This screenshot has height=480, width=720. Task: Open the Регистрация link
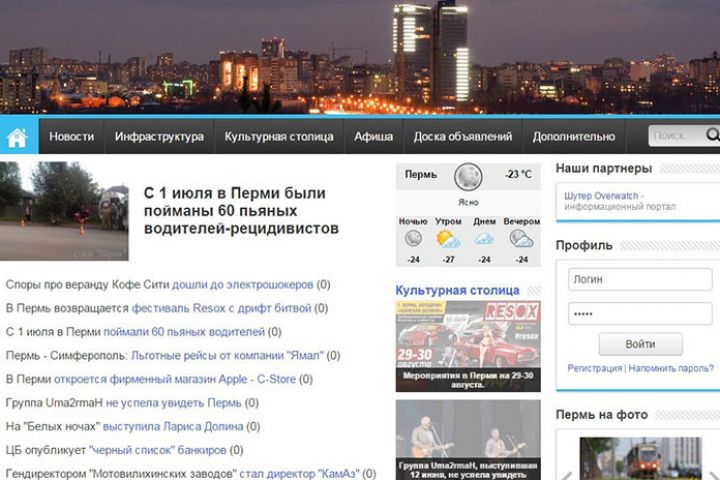coord(594,368)
